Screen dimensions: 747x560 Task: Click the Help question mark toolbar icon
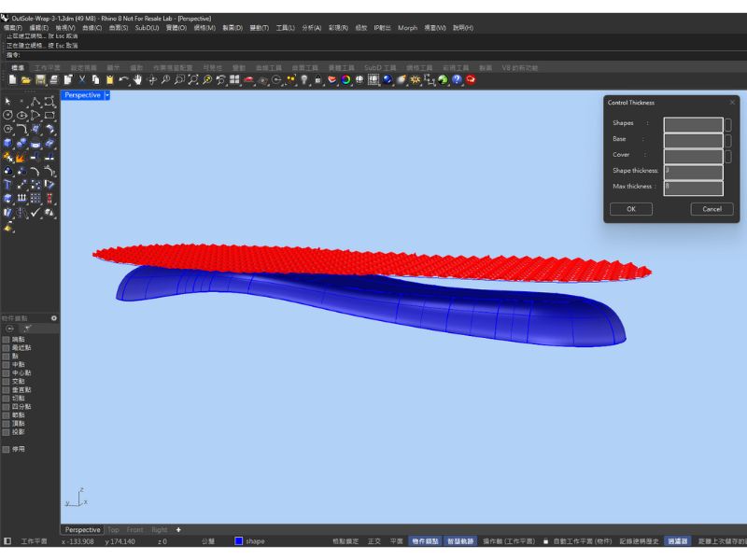pos(457,80)
